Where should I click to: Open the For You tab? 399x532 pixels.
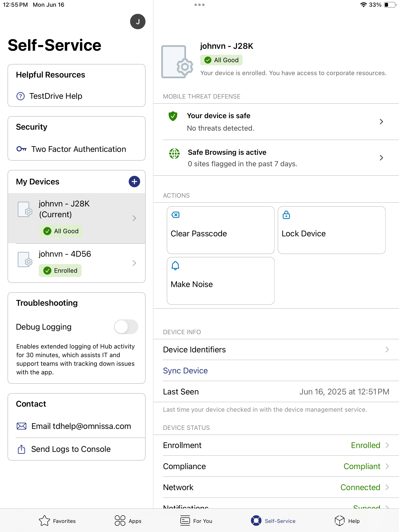(196, 521)
